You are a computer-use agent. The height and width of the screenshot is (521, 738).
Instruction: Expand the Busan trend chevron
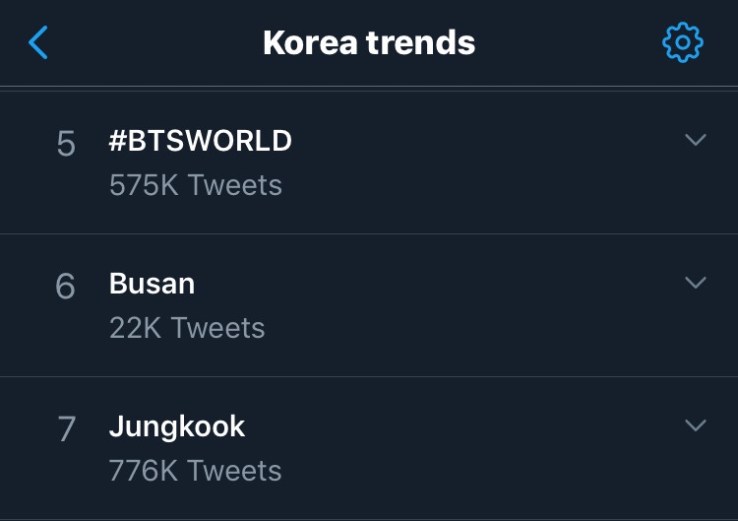pyautogui.click(x=695, y=283)
